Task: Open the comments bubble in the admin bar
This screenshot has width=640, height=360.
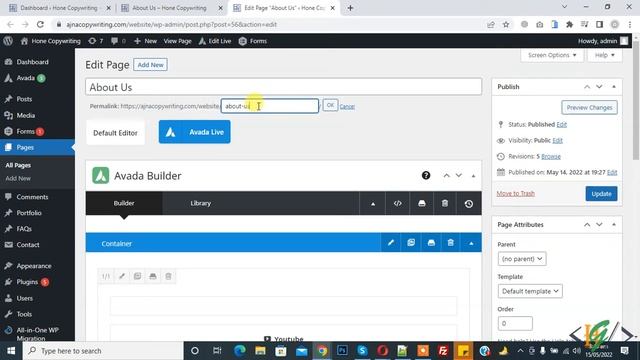Action: tap(118, 41)
